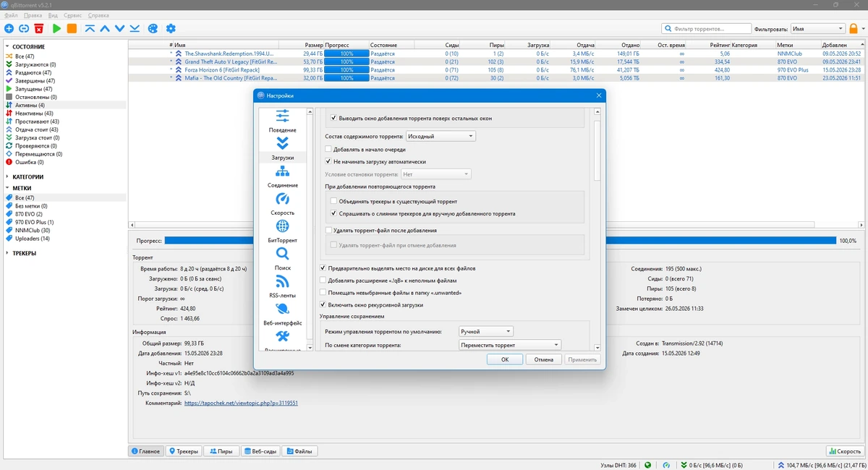Open the Фильтровать dropdown showing Имя

817,29
